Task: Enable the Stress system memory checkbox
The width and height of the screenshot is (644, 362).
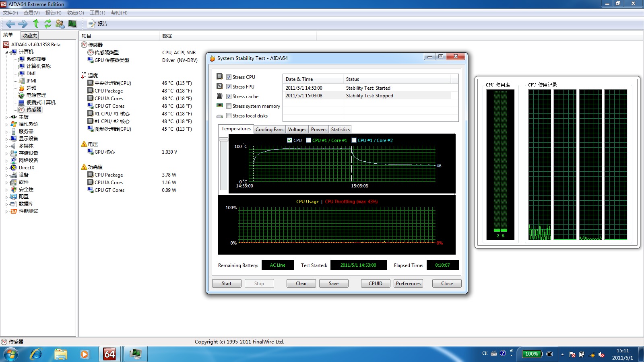Action: (229, 106)
